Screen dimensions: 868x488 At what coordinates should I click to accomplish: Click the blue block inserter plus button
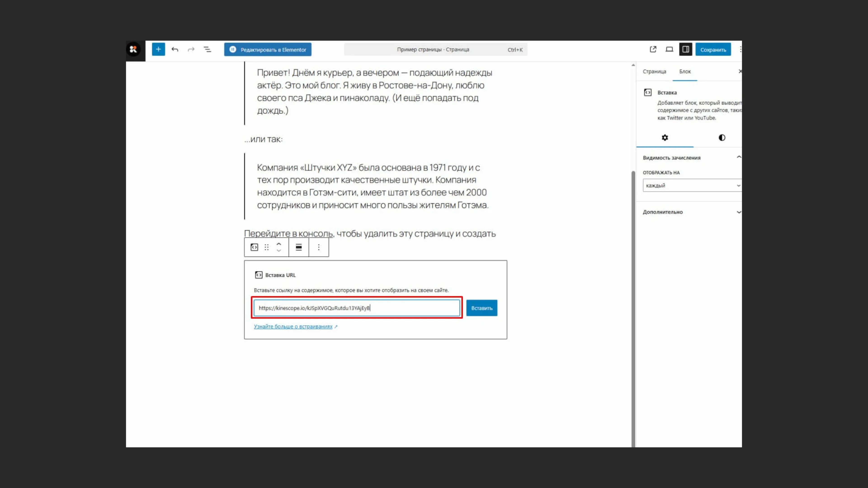pos(158,49)
